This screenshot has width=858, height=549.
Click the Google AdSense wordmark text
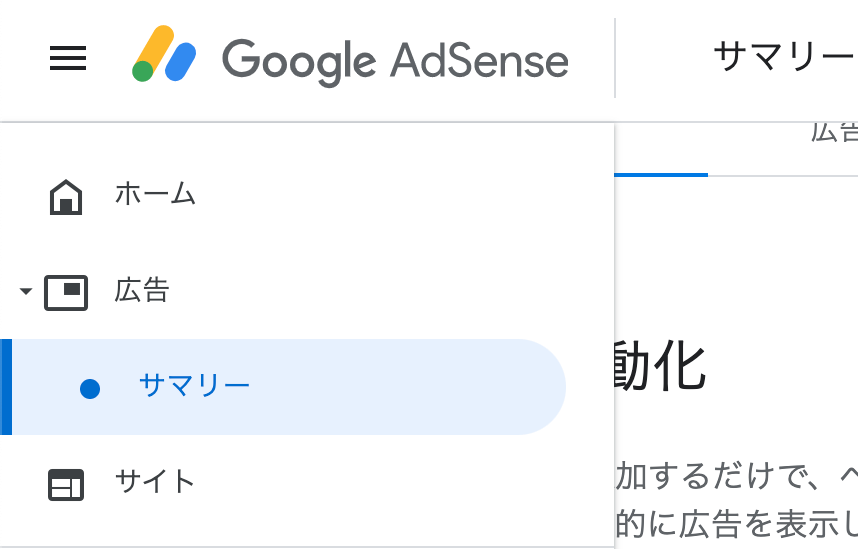pyautogui.click(x=395, y=61)
